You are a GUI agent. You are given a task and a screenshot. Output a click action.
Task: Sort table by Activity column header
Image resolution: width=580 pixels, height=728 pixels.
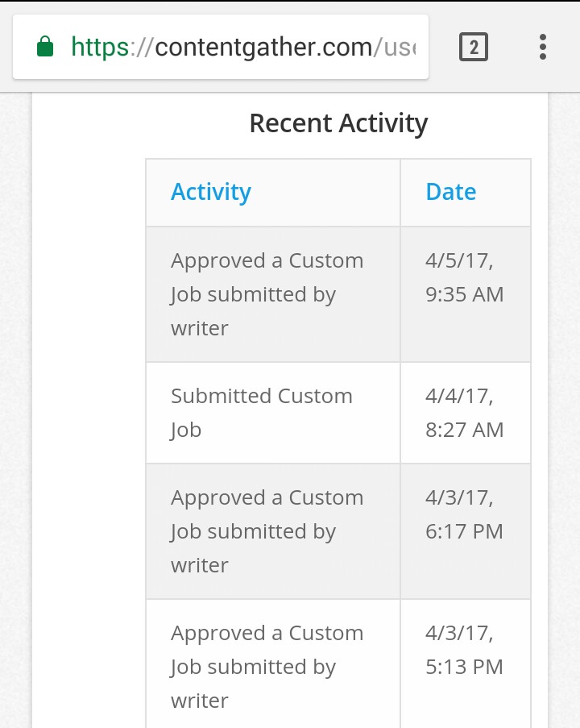tap(211, 192)
